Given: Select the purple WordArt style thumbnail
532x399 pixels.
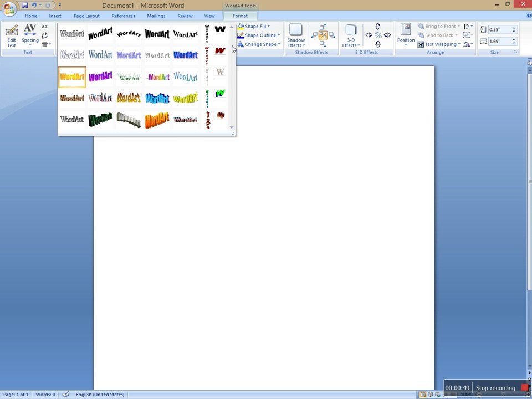Looking at the screenshot, I should click(100, 77).
